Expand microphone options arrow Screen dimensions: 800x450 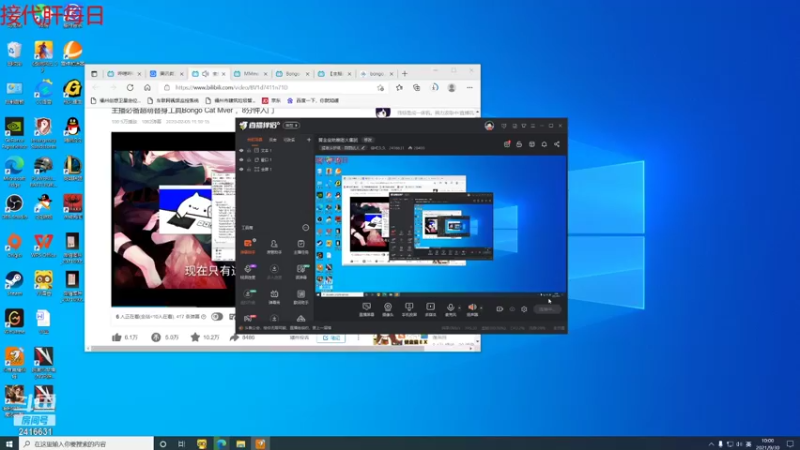pyautogui.click(x=459, y=308)
